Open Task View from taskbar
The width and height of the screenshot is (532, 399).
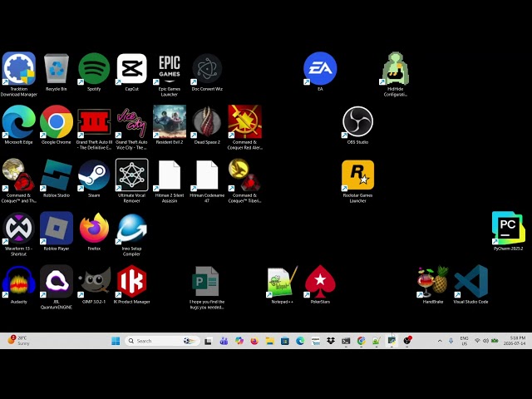[208, 341]
